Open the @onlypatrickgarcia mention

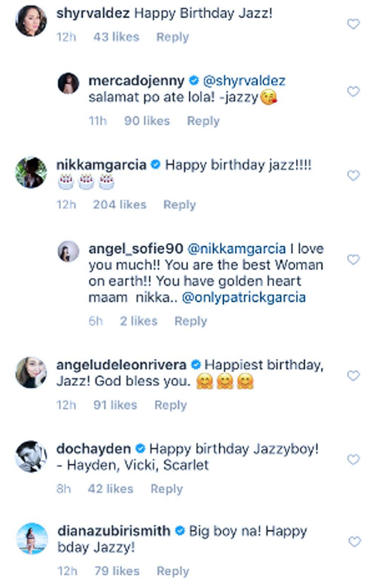[x=244, y=297]
